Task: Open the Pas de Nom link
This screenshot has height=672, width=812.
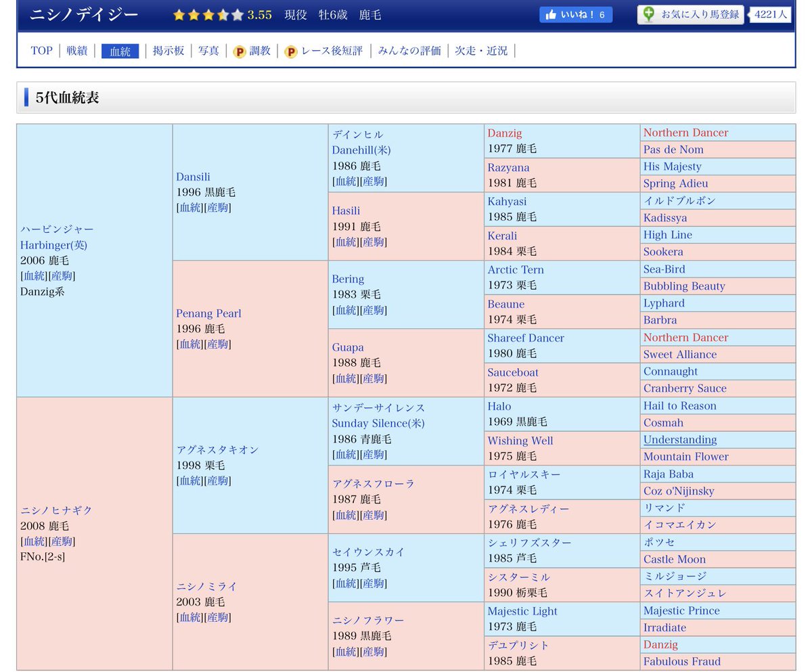Action: tap(673, 150)
